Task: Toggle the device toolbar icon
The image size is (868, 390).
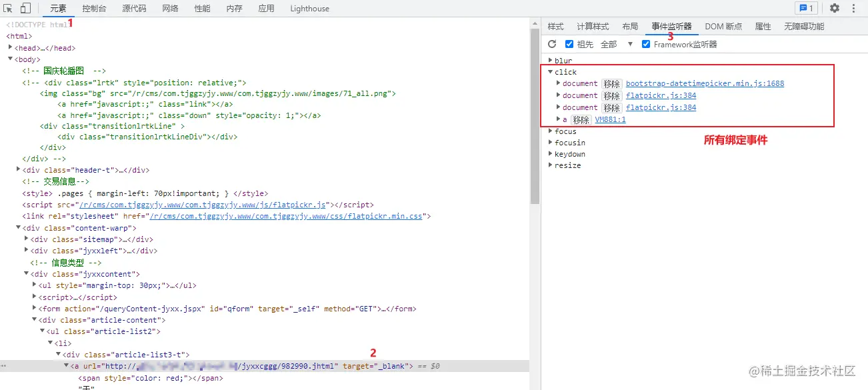Action: tap(25, 9)
